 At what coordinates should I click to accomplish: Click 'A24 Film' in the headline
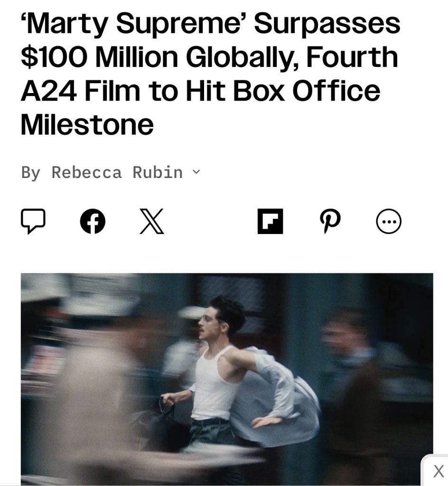(x=81, y=91)
